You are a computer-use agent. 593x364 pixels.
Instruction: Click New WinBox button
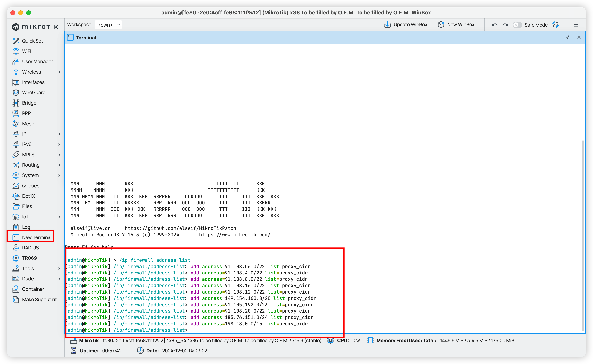[456, 25]
